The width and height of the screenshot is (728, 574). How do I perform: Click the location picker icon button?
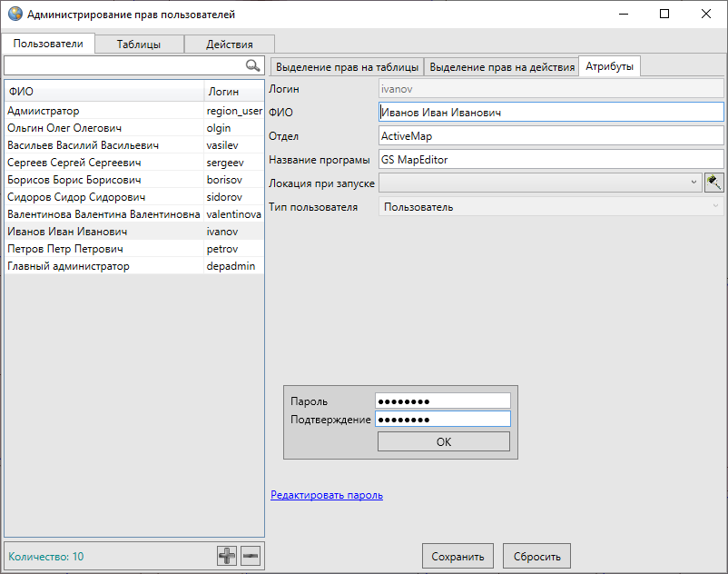coord(714,183)
